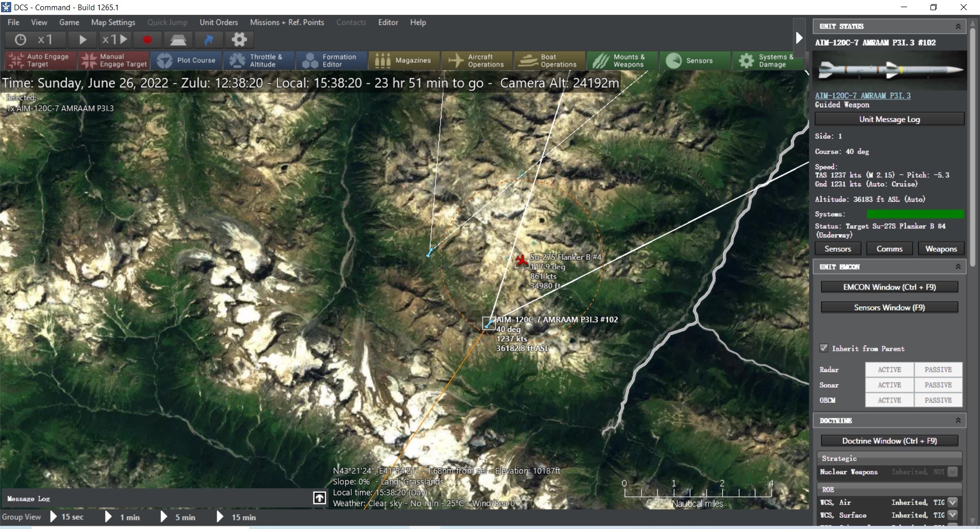
Task: Open the Map Settings menu
Action: coord(113,22)
